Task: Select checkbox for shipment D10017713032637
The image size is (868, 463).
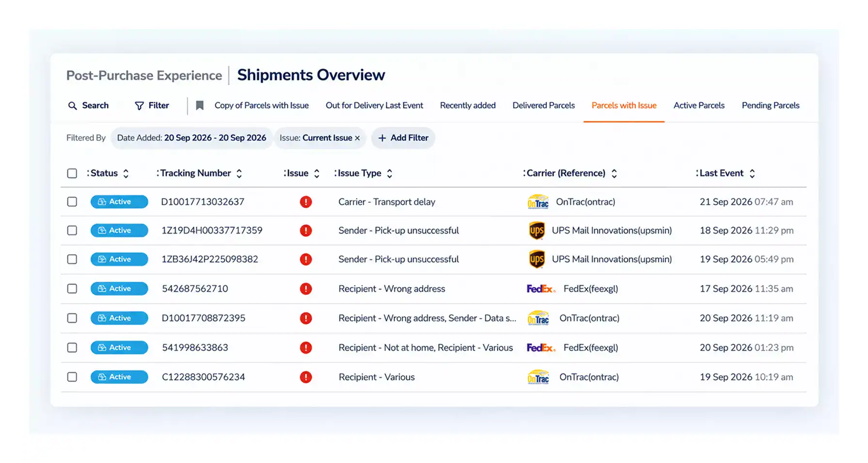Action: (72, 202)
